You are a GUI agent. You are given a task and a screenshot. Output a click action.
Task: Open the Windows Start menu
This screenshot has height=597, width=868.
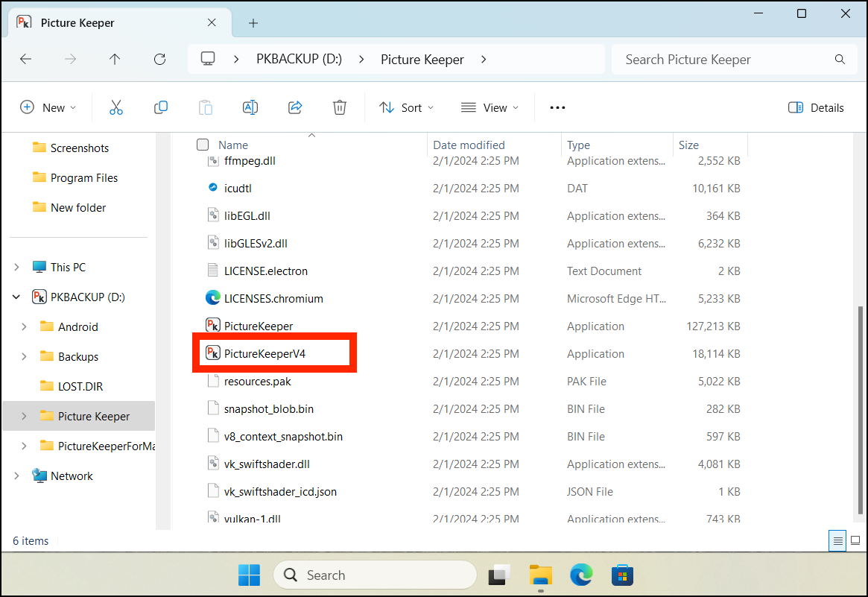click(x=249, y=575)
